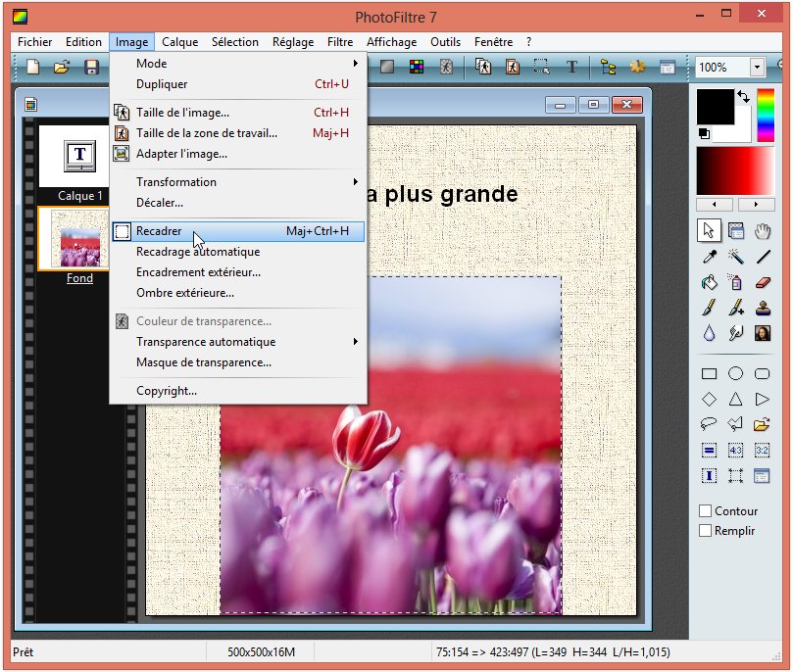The height and width of the screenshot is (672, 793).
Task: Enable the Contour checkbox
Action: point(705,511)
